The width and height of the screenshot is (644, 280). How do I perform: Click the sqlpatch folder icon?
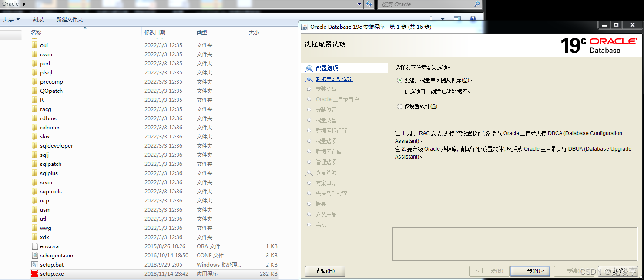[x=35, y=164]
